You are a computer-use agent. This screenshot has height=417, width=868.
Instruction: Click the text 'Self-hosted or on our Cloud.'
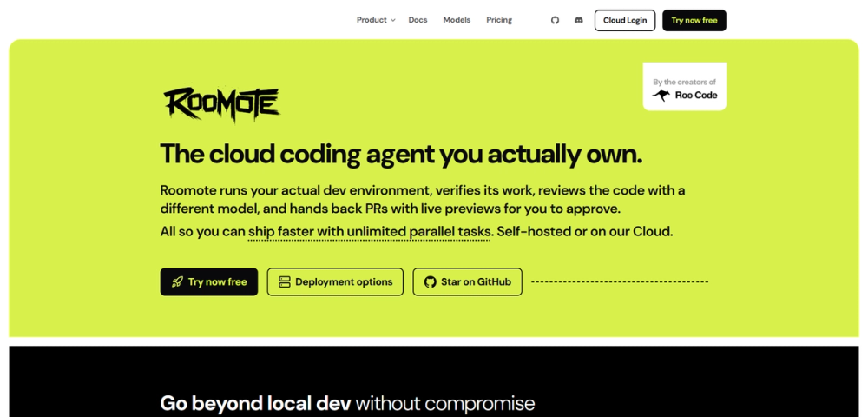pyautogui.click(x=585, y=231)
